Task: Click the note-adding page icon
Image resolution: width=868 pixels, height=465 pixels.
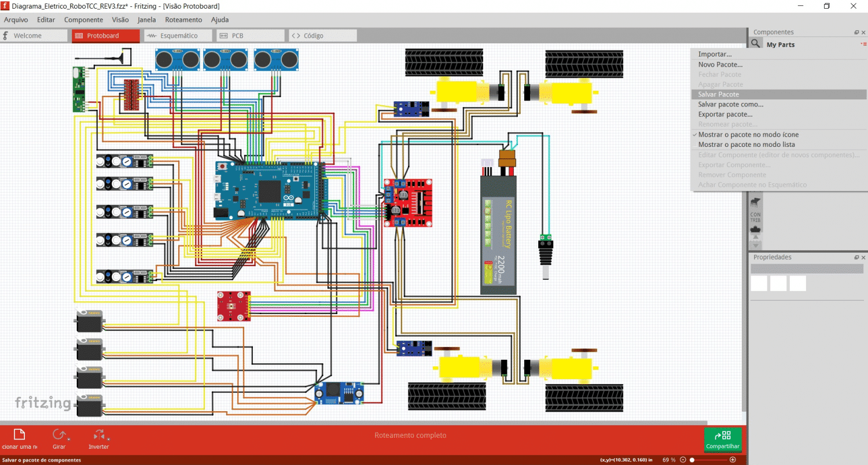Action: 19,436
